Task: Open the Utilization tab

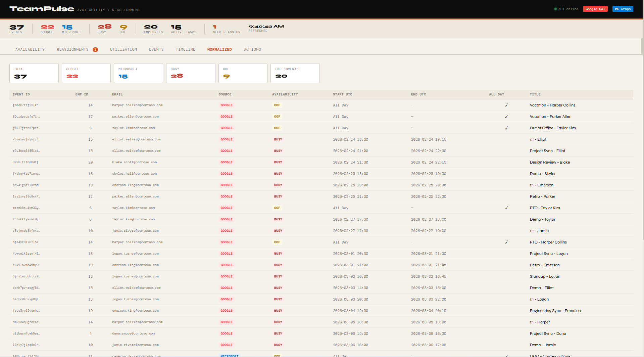Action: coord(123,49)
